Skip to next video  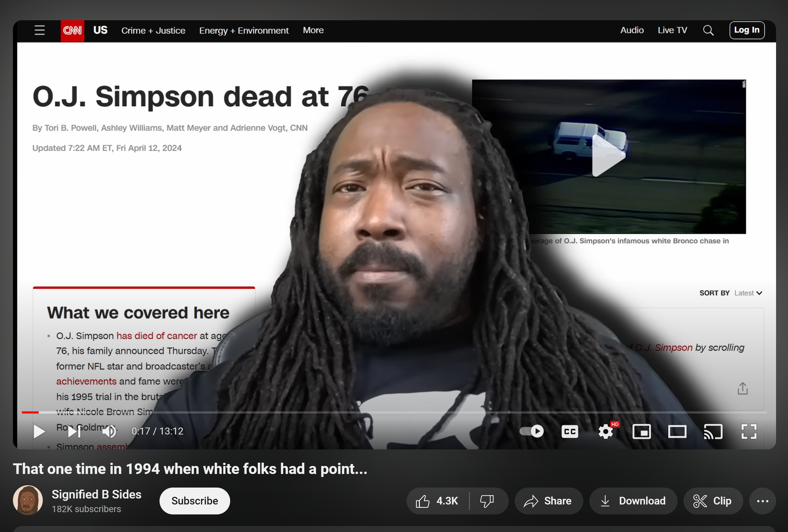(74, 431)
